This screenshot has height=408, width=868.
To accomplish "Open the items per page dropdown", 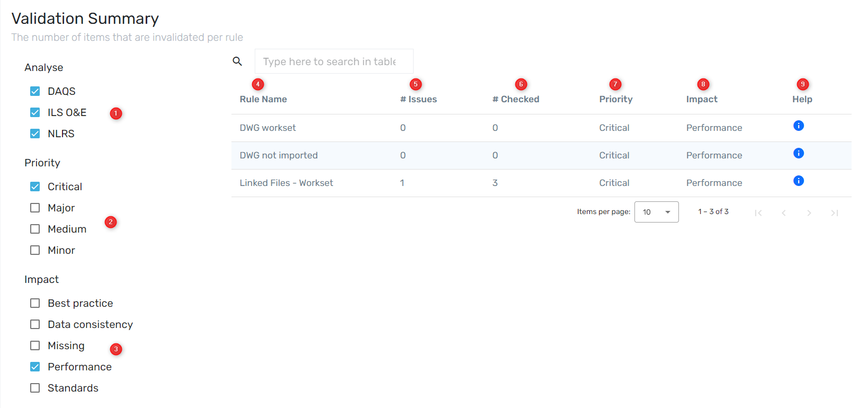I will [656, 212].
